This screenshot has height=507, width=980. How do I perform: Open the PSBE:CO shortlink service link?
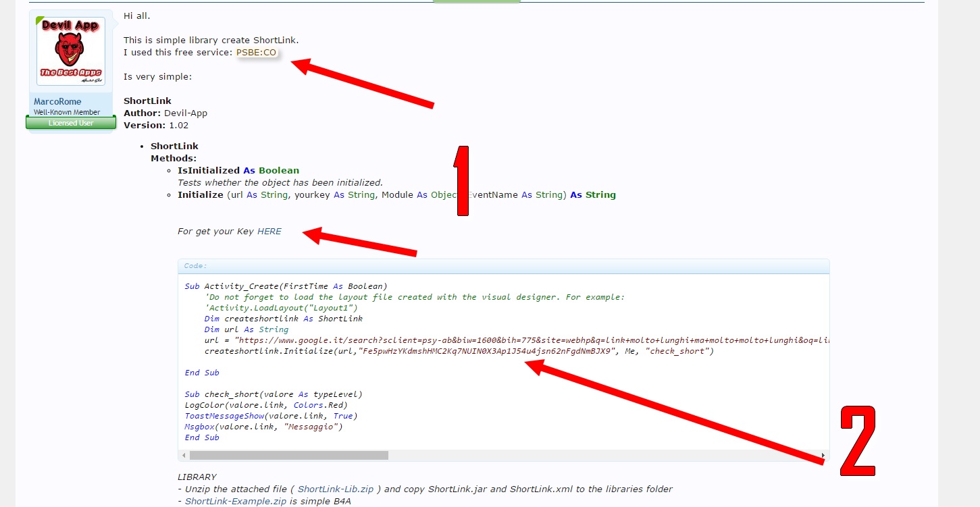point(257,52)
